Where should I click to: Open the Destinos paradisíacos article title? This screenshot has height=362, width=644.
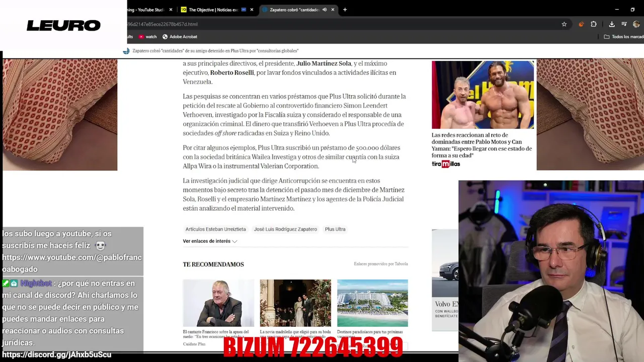pyautogui.click(x=370, y=334)
